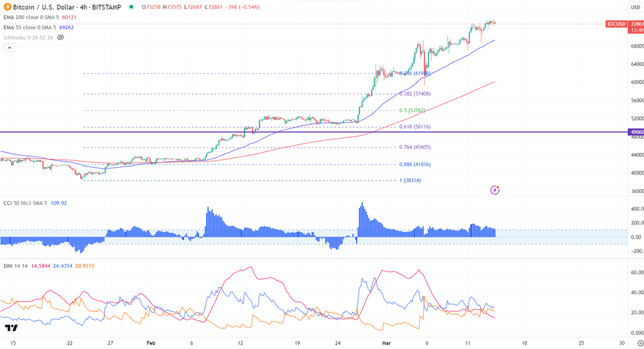
Task: Click the 0.886 (41836) Fibonacci level label
Action: point(415,165)
